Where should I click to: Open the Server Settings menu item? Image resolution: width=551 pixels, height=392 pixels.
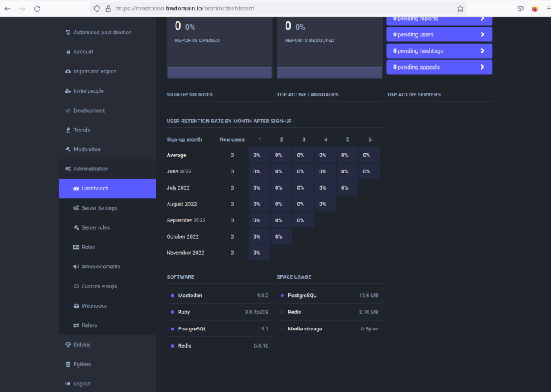[x=99, y=208]
